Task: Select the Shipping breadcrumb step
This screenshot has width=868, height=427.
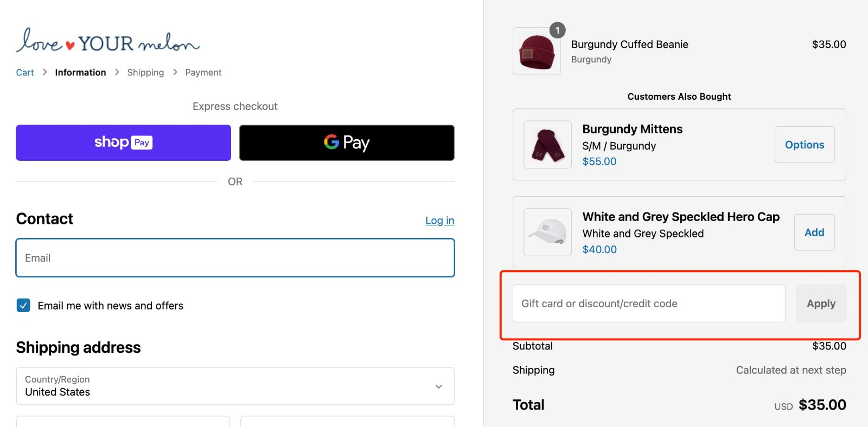Action: (x=145, y=72)
